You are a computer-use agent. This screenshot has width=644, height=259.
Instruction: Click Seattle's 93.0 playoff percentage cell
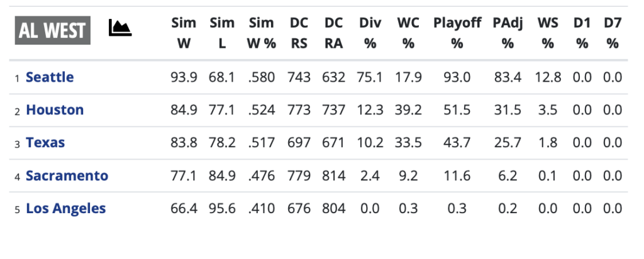pyautogui.click(x=457, y=77)
